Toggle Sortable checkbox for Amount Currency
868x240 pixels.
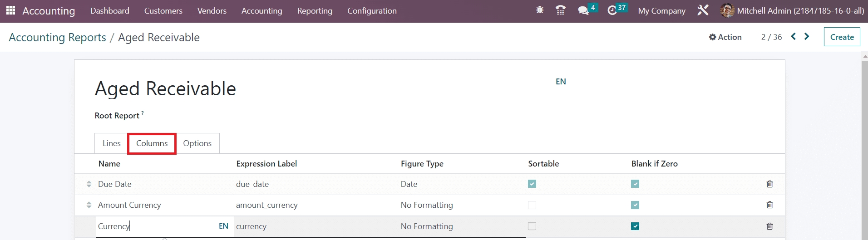coord(532,205)
